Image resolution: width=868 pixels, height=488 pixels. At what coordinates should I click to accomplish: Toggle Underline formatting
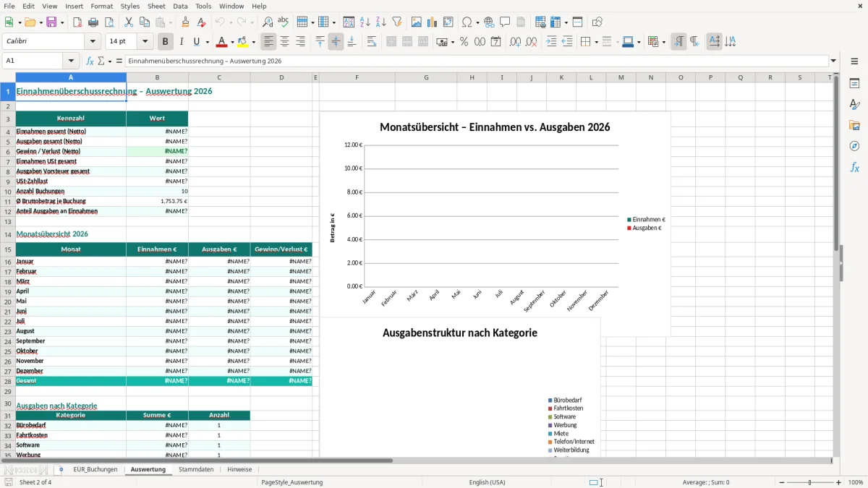click(x=196, y=42)
